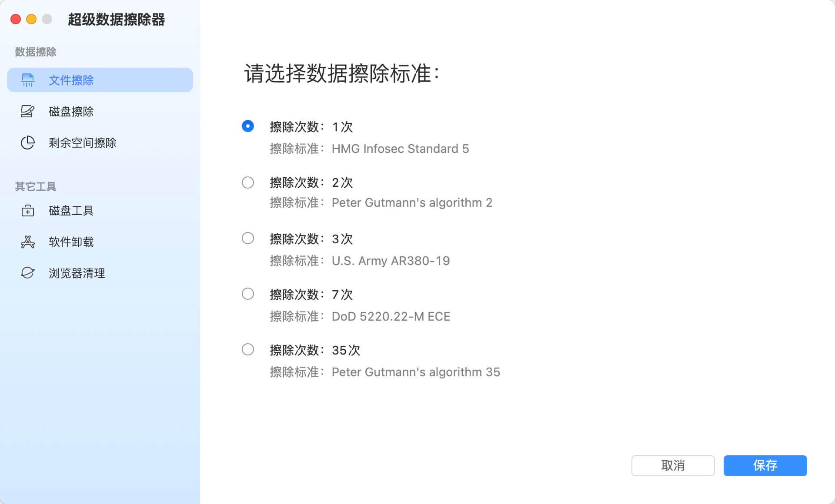This screenshot has height=504, width=835.
Task: Open 剩余空间擦除 via its pie-chart icon
Action: 27,143
